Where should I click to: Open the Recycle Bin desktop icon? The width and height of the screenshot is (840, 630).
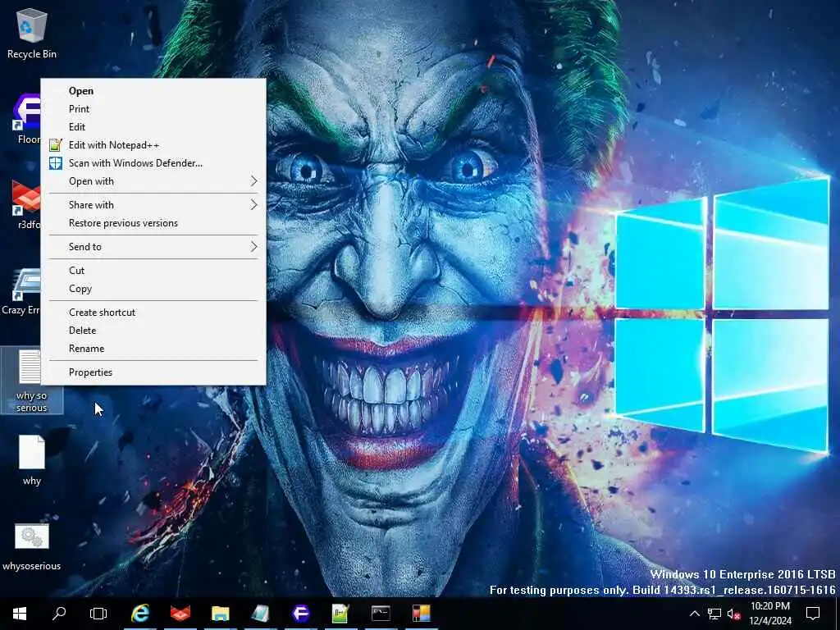[x=32, y=33]
